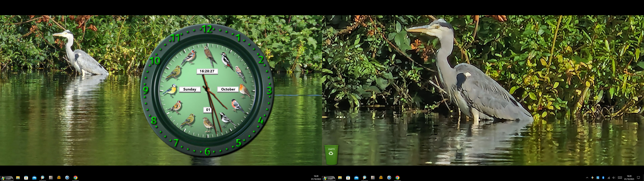The width and height of the screenshot is (644, 181).
Task: Open the notification action center
Action: 638,178
